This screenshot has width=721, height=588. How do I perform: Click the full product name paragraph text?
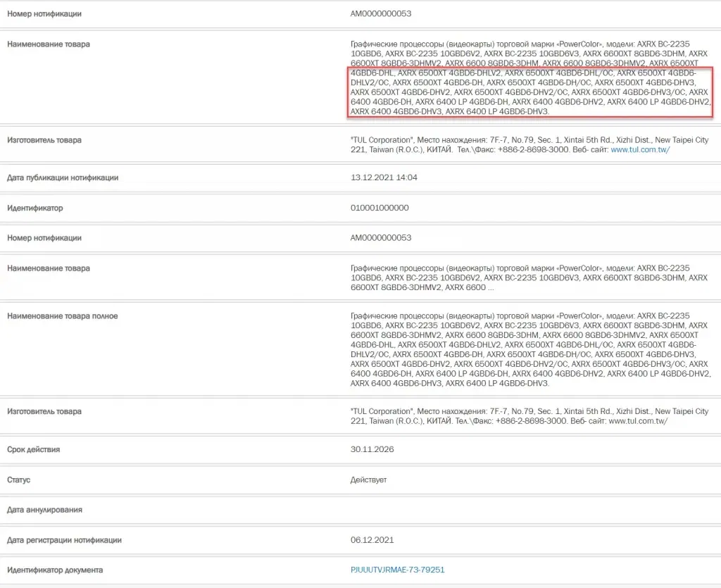coord(530,349)
